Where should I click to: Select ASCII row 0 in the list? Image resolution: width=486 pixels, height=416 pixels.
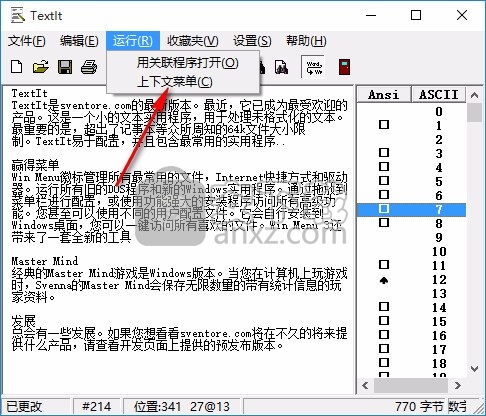[411, 111]
